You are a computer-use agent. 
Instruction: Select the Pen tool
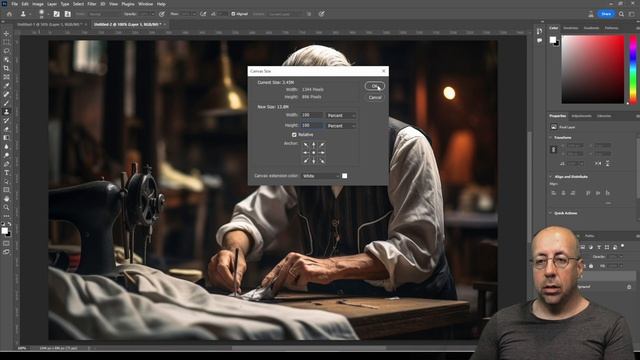[6, 164]
